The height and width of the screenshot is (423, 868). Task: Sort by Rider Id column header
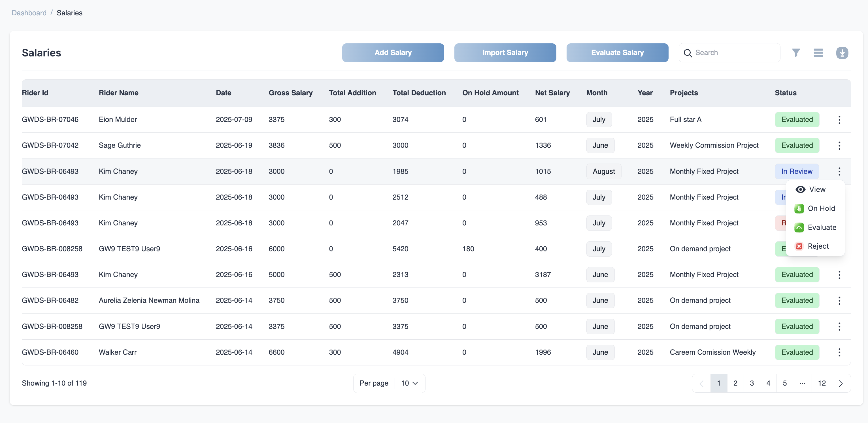coord(35,93)
